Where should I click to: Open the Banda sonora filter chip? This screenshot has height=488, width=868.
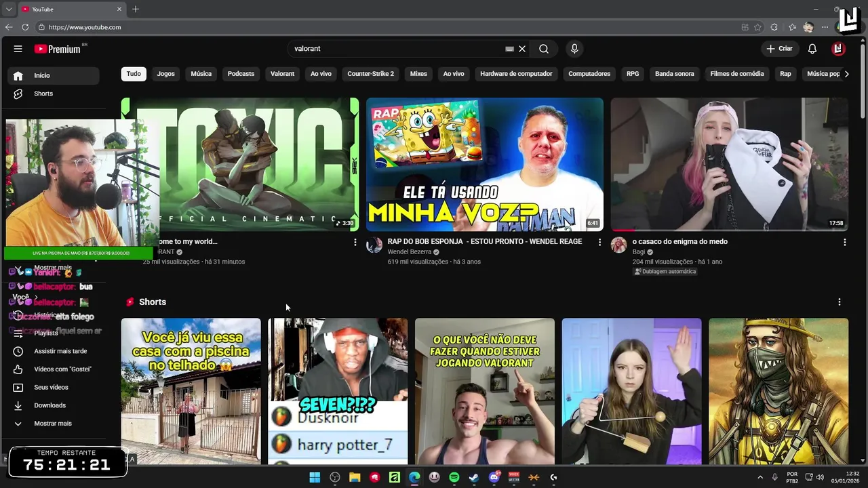pos(675,74)
